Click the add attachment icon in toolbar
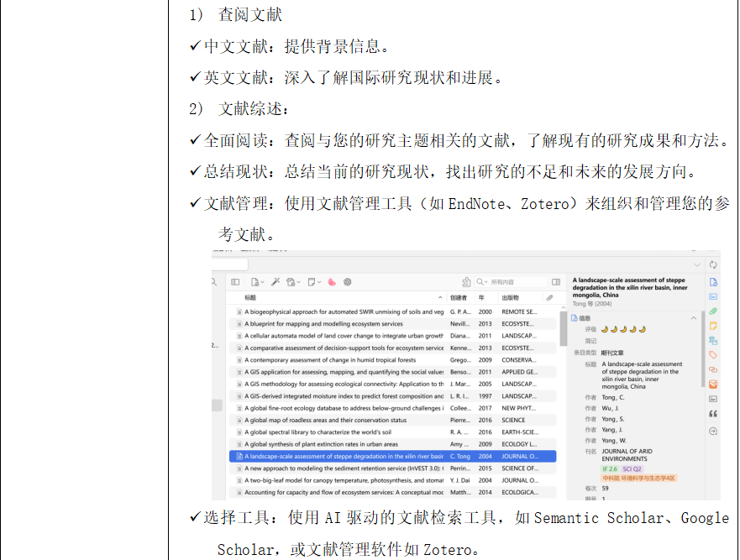The width and height of the screenshot is (740, 560). pos(291,282)
